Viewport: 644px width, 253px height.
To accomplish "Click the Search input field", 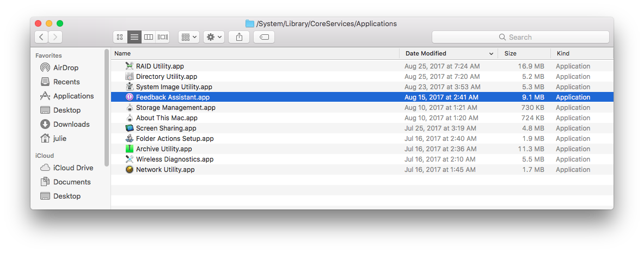I will pos(520,37).
